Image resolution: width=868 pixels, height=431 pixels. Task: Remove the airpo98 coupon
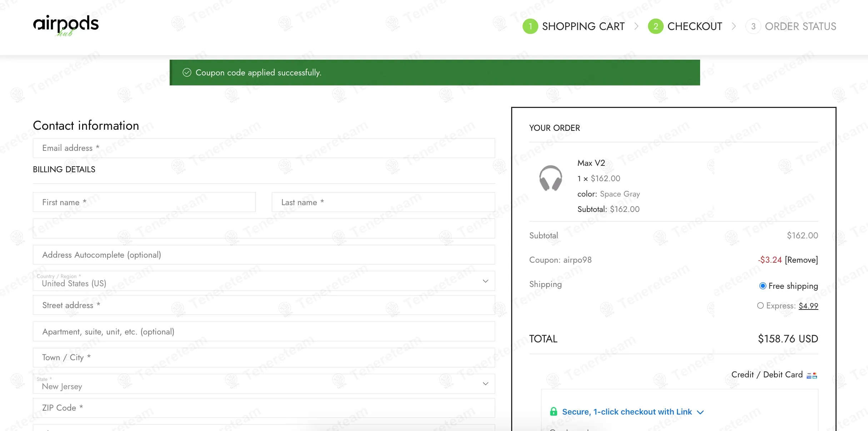point(801,260)
